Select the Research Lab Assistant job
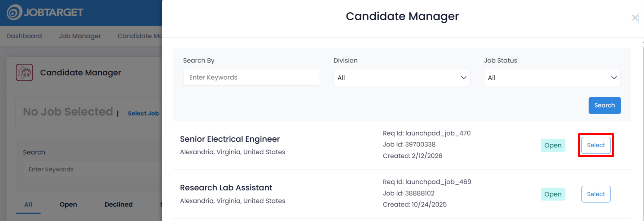 tap(596, 194)
